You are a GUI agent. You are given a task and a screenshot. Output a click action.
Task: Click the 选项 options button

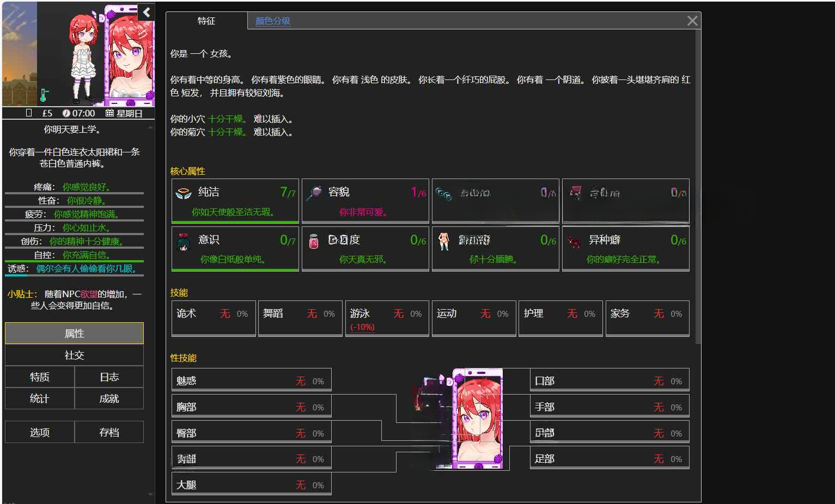point(40,432)
